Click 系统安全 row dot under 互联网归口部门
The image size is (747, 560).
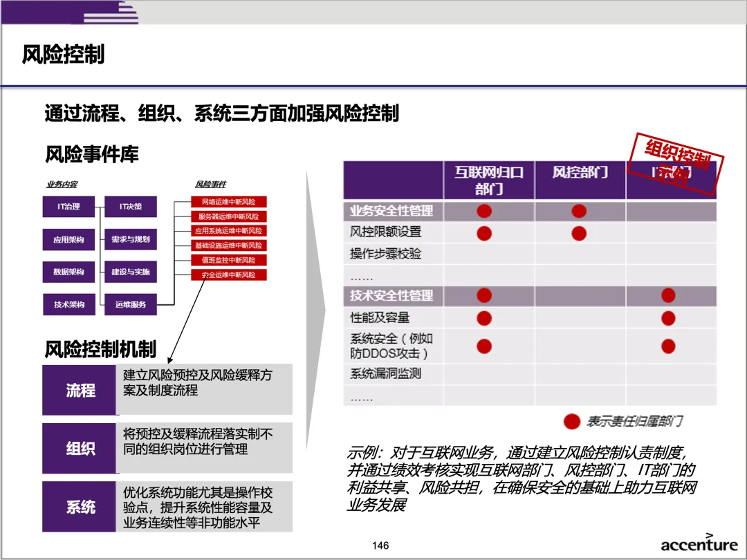[x=484, y=346]
